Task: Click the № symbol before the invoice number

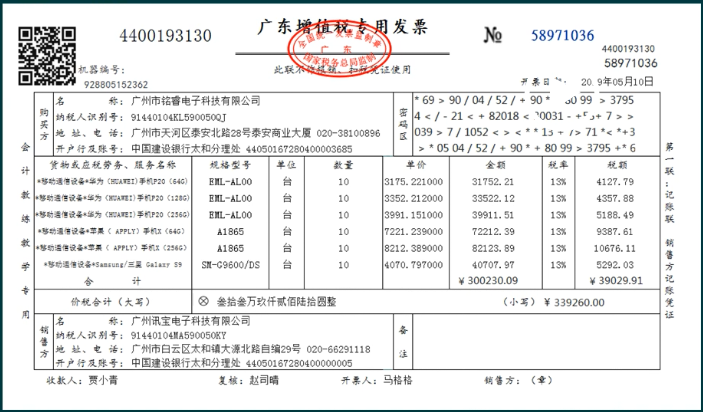Action: pos(492,35)
